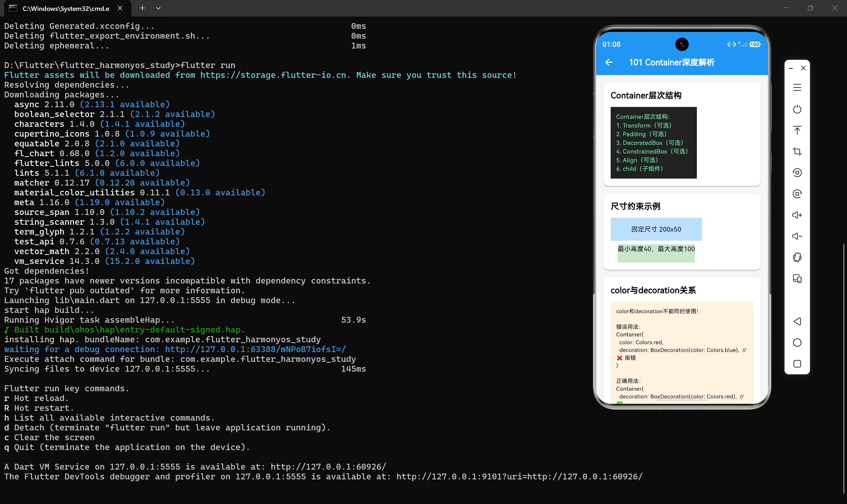Click the phone clock '01:08'
Viewport: 847px width, 504px height.
pos(611,44)
